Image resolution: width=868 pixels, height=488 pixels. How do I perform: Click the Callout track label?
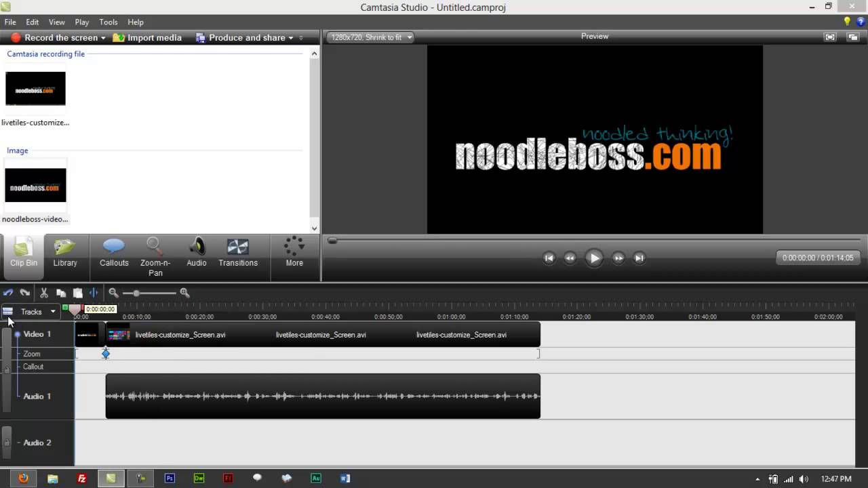tap(33, 367)
